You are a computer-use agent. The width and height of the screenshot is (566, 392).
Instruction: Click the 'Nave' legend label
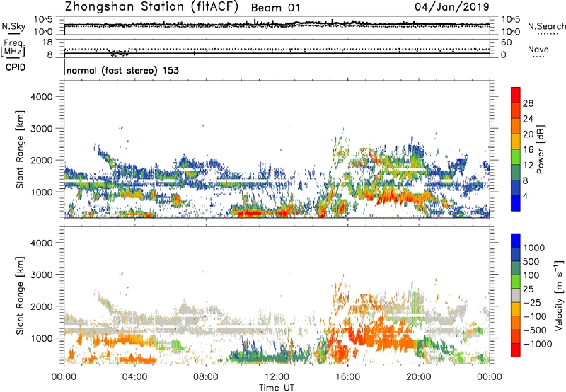coord(538,49)
